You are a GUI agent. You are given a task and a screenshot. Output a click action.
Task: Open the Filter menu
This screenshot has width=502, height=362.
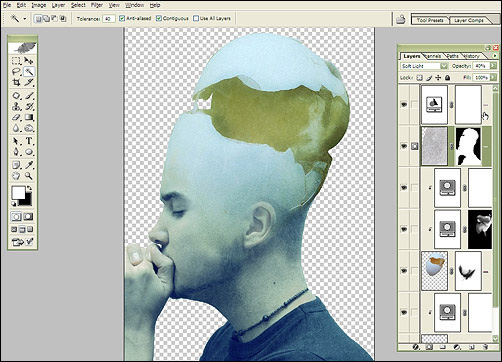tap(97, 5)
